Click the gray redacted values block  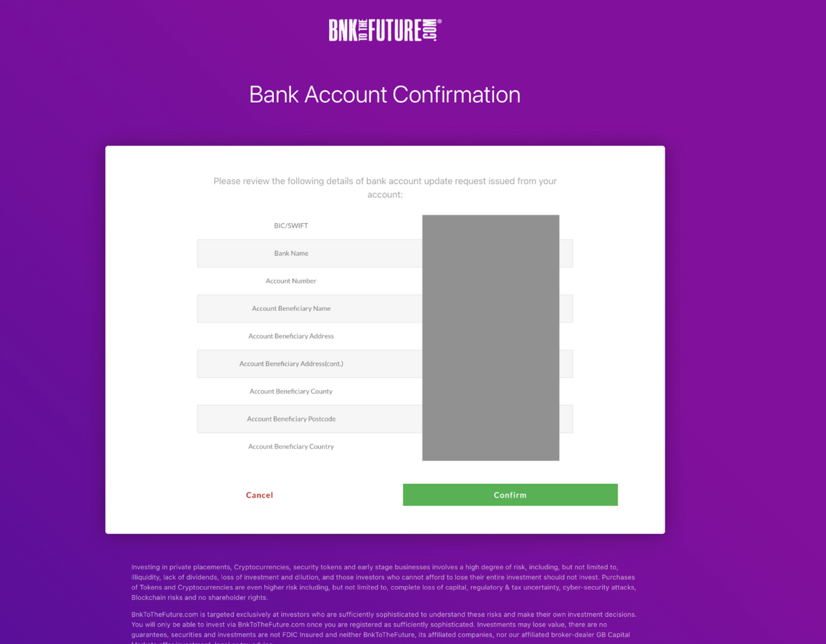(x=490, y=338)
